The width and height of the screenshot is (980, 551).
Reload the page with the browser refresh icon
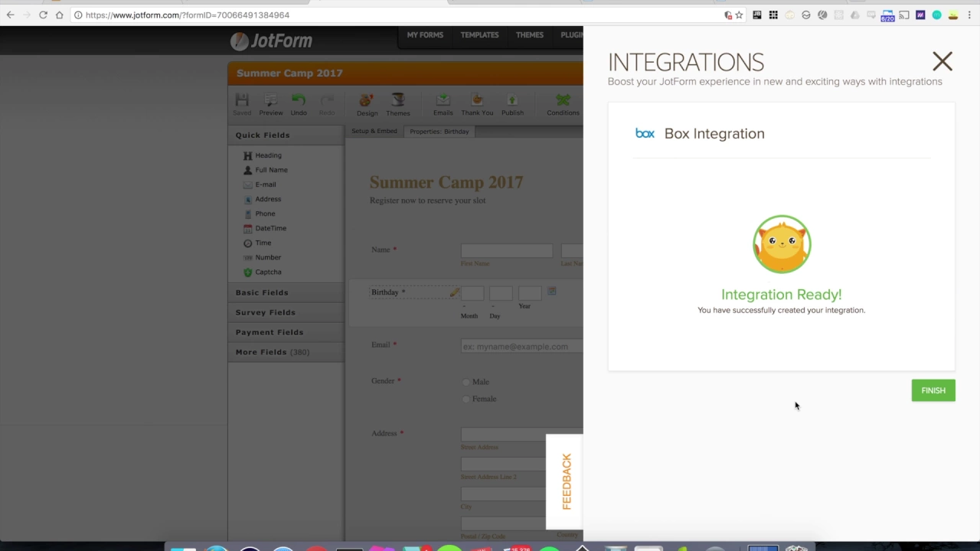43,15
